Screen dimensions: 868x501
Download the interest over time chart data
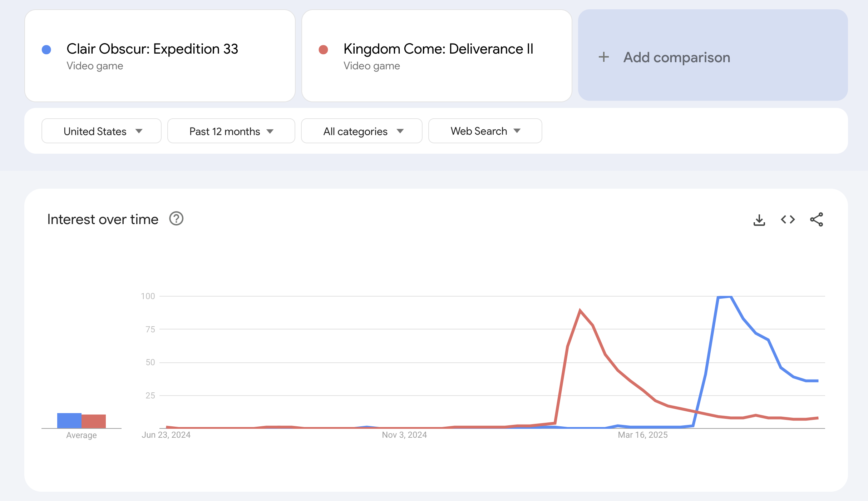click(759, 220)
